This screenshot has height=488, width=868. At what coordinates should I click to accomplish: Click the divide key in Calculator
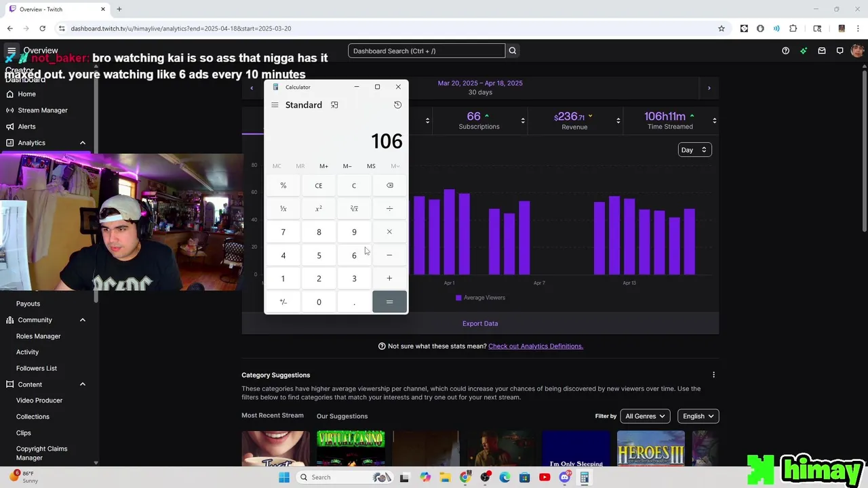(x=389, y=209)
